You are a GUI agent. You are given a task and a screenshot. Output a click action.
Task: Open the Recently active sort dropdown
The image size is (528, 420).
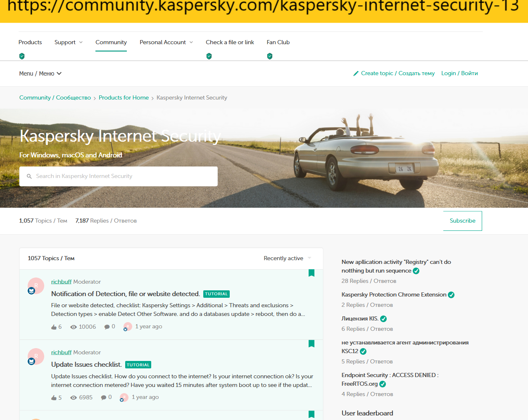[x=288, y=259]
